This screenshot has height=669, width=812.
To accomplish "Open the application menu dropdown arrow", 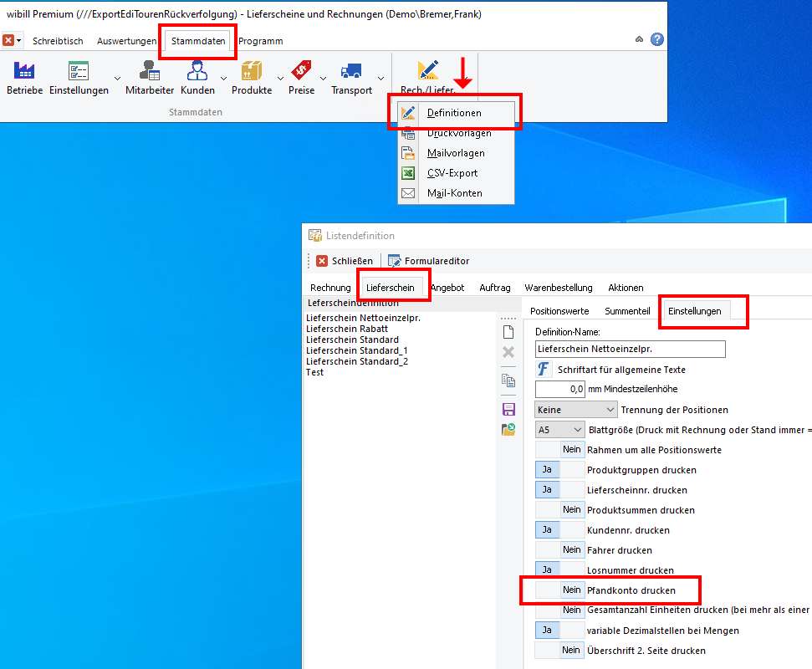I will (x=19, y=40).
